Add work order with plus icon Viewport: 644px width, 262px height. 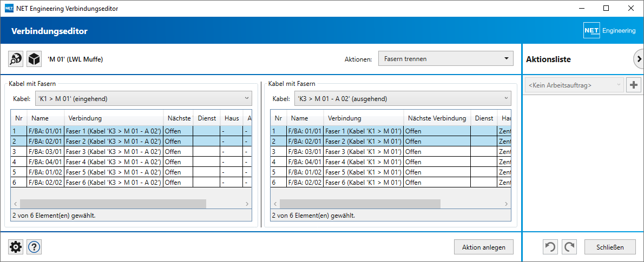634,85
